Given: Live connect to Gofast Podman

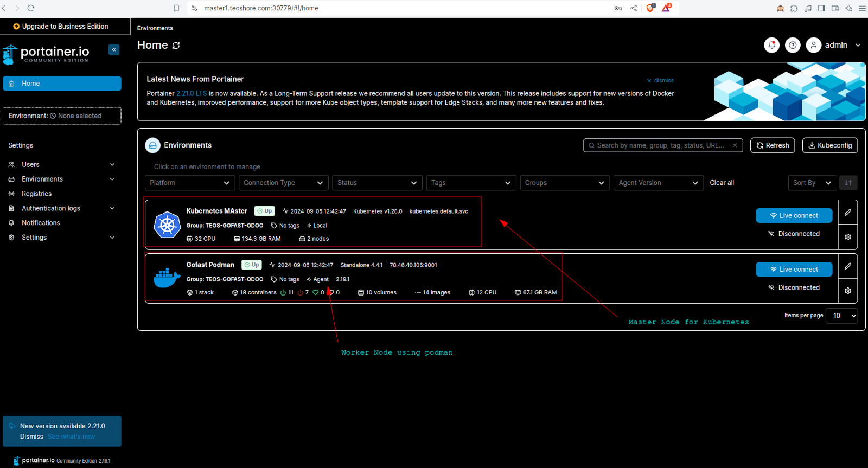Looking at the screenshot, I should pos(794,269).
